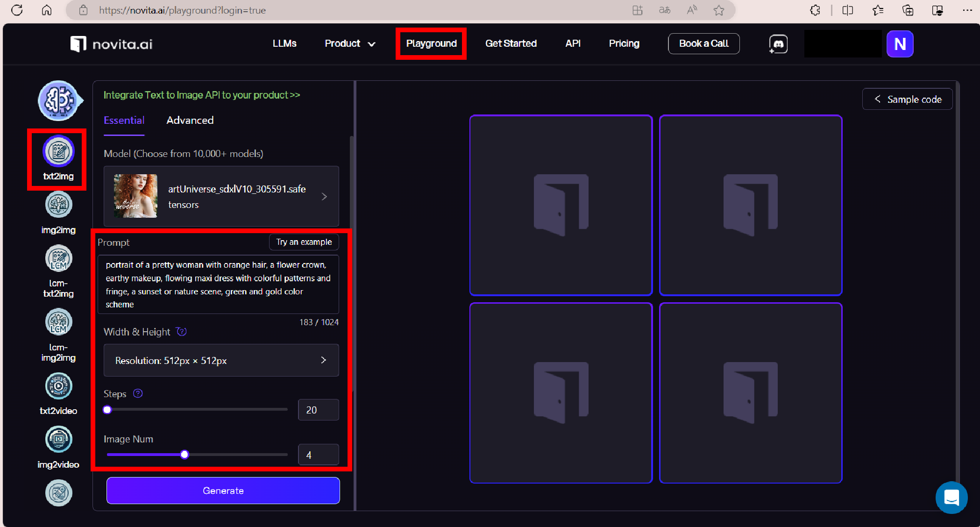
Task: Click inside the Prompt text box
Action: (x=218, y=284)
